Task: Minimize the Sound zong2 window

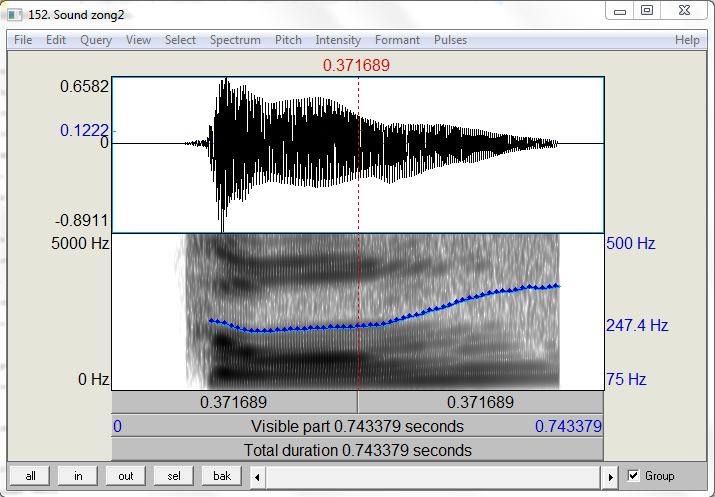Action: (x=620, y=11)
